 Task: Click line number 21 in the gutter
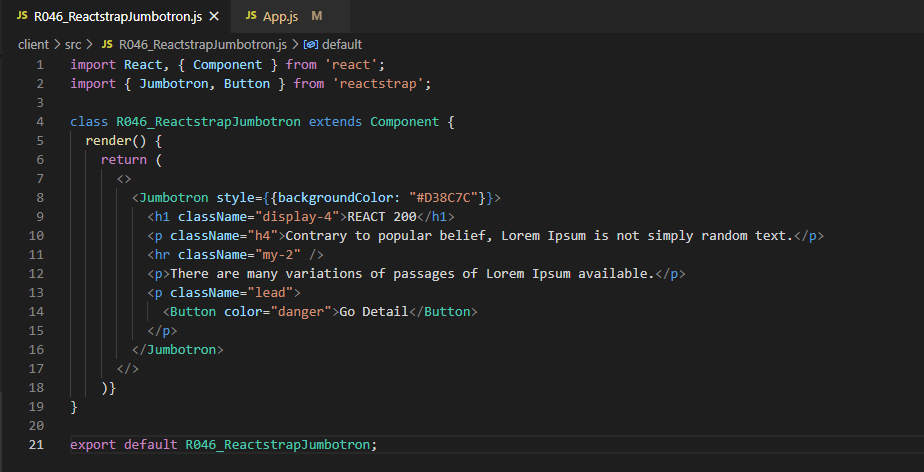point(37,445)
